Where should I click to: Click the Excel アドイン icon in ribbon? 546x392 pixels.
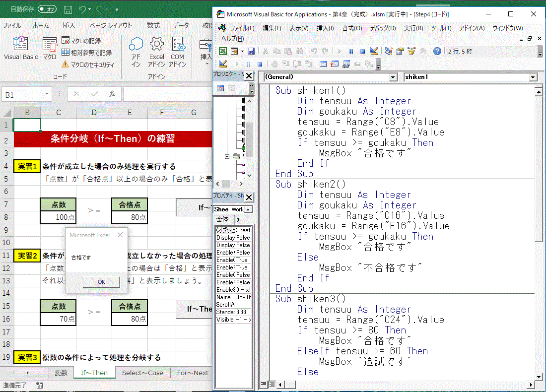[x=157, y=52]
